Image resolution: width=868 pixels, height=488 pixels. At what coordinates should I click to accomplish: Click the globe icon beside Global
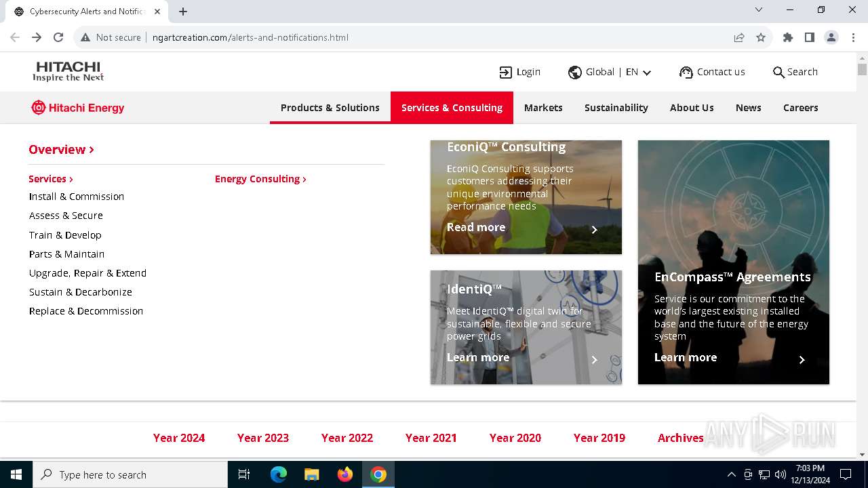pos(575,72)
